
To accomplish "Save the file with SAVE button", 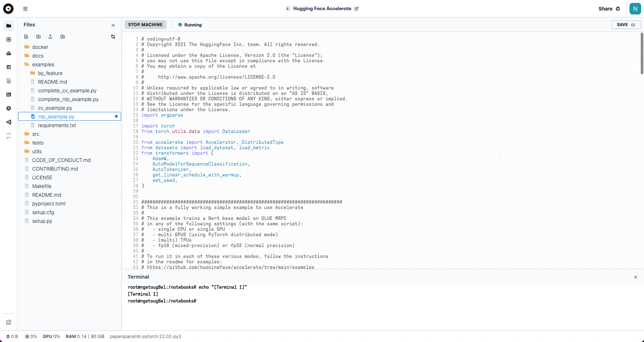I will (626, 25).
